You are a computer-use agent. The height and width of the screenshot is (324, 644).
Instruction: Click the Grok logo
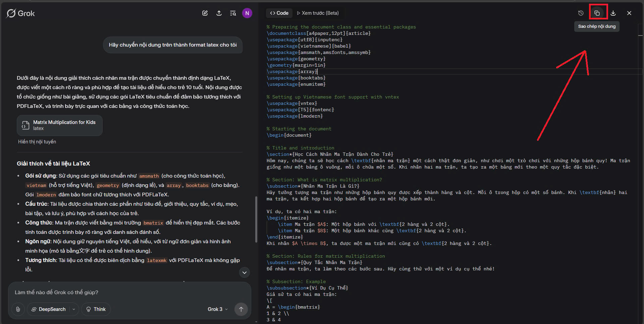21,13
